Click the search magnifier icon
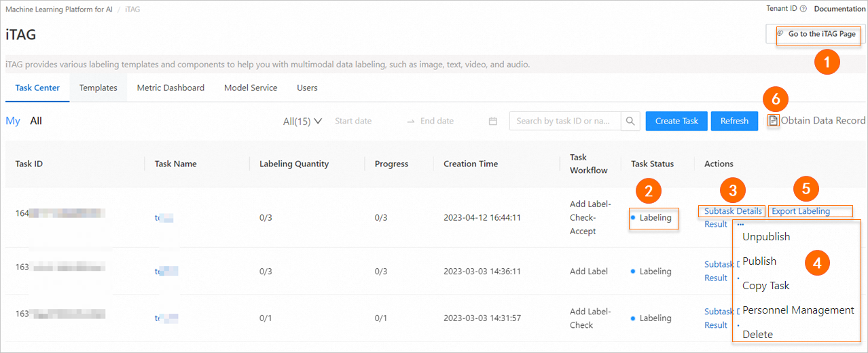 631,121
